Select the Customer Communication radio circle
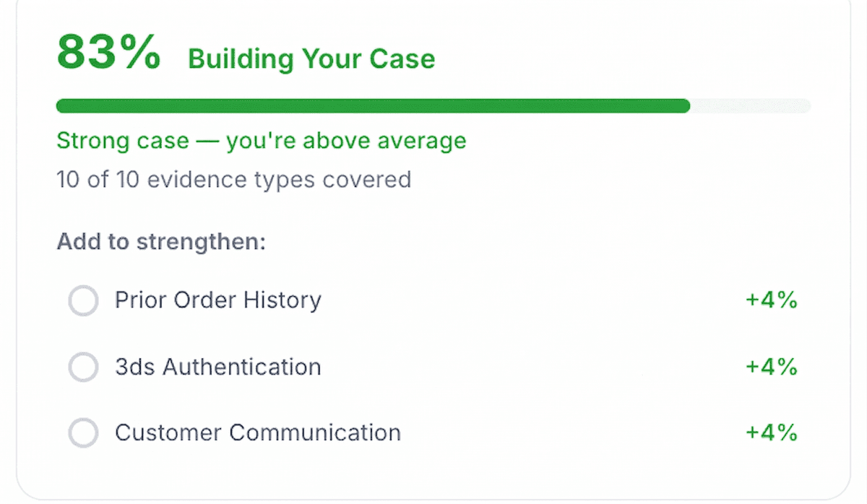Image resolution: width=867 pixels, height=504 pixels. point(83,433)
